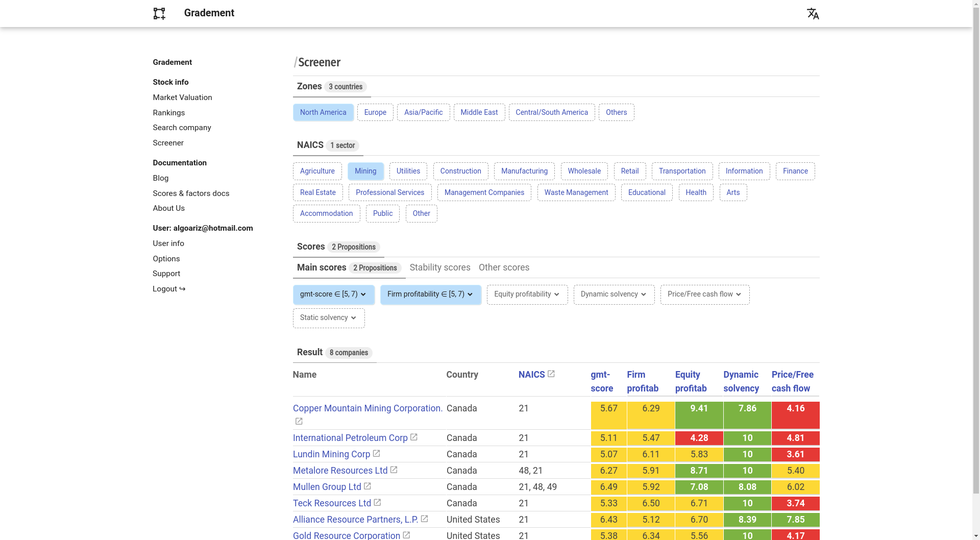Viewport: 980px width, 540px height.
Task: Open external icon beside Mullen Group Ltd
Action: pyautogui.click(x=367, y=486)
